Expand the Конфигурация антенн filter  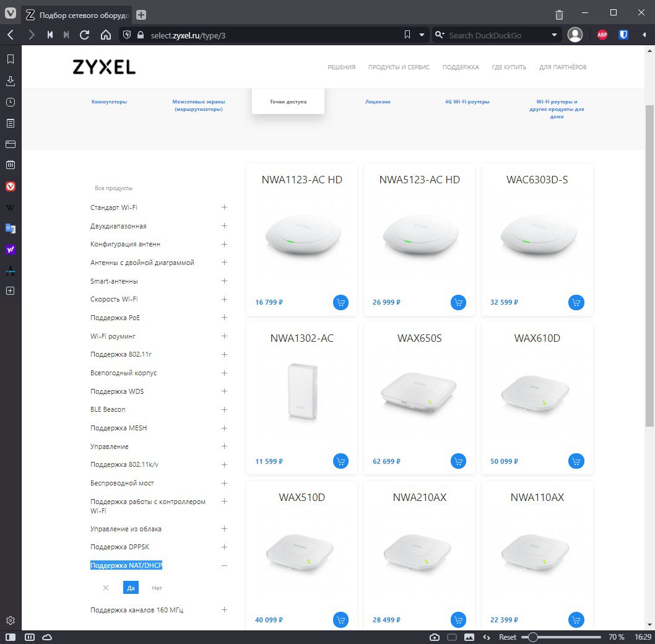click(x=224, y=244)
